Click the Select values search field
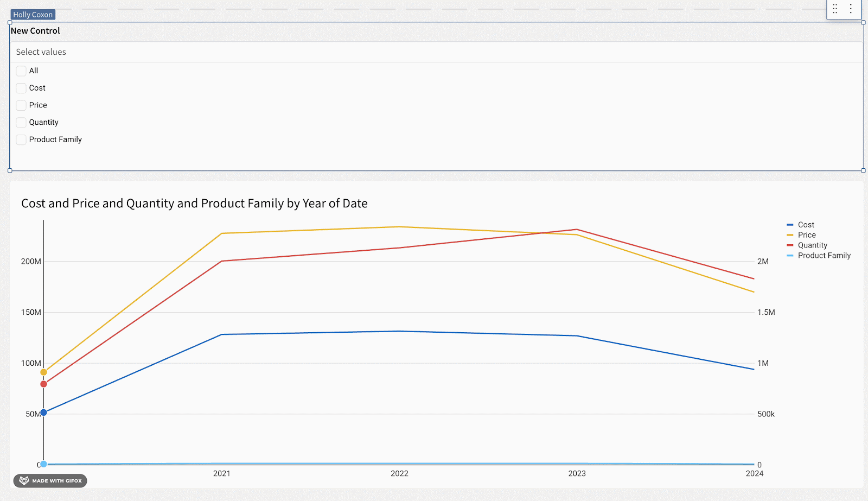Image resolution: width=868 pixels, height=501 pixels. (434, 52)
